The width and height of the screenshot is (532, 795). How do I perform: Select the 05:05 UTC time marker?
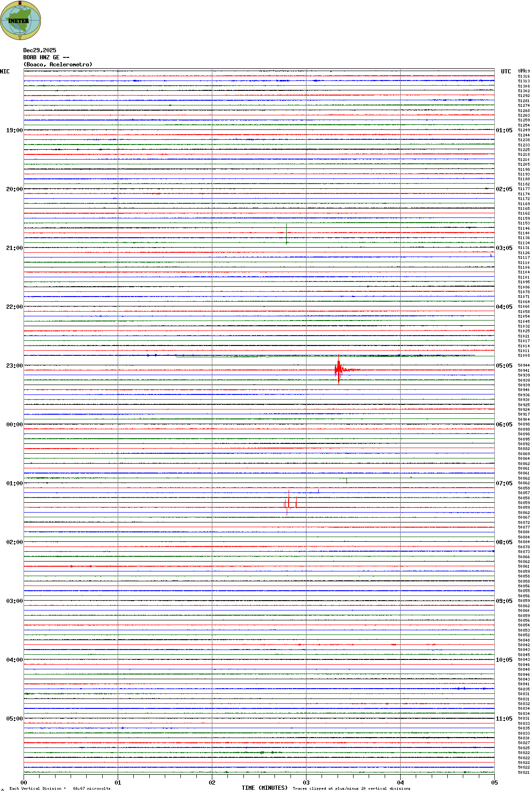pos(504,366)
